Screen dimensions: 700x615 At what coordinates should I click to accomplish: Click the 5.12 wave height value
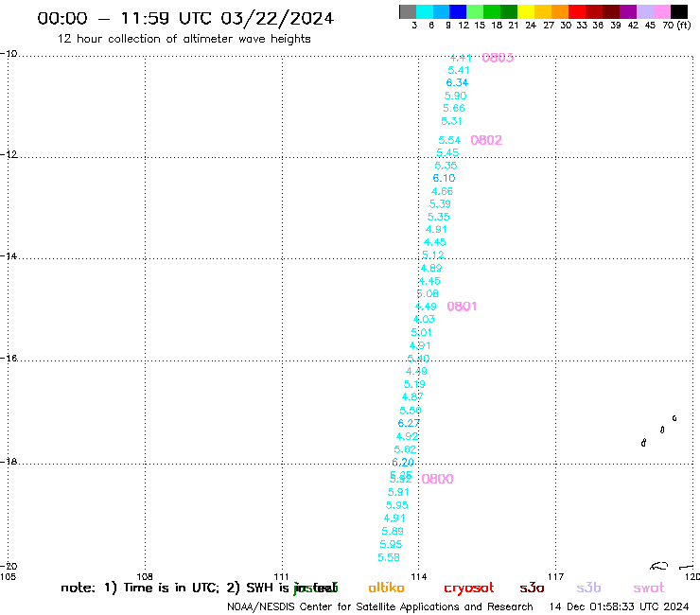tap(433, 255)
